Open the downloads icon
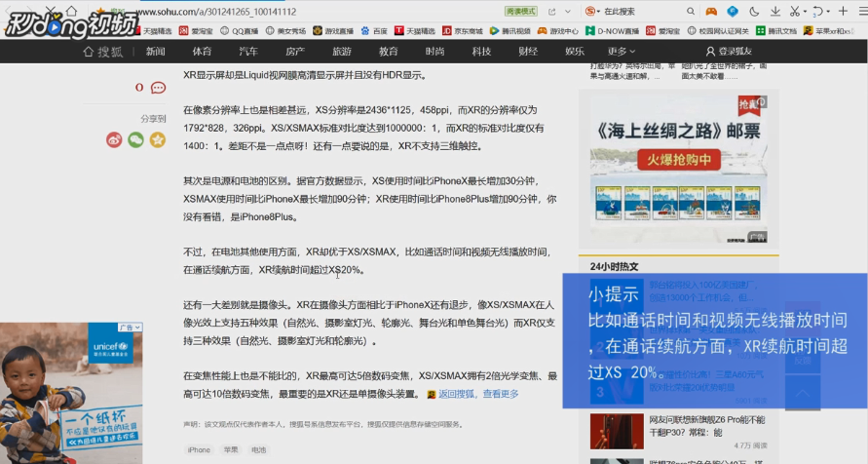 (x=775, y=11)
